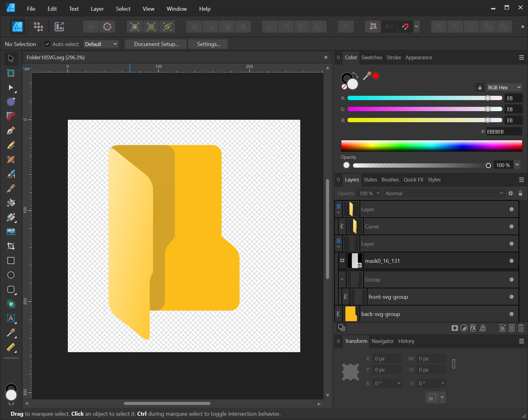Select the Rectangle shape tool
The image size is (528, 420).
(x=11, y=261)
